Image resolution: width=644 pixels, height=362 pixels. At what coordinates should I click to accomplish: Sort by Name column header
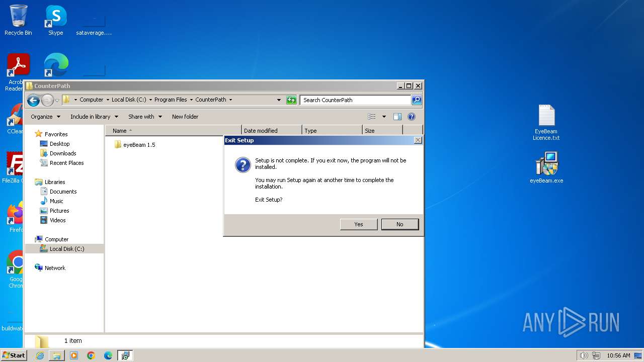point(174,131)
